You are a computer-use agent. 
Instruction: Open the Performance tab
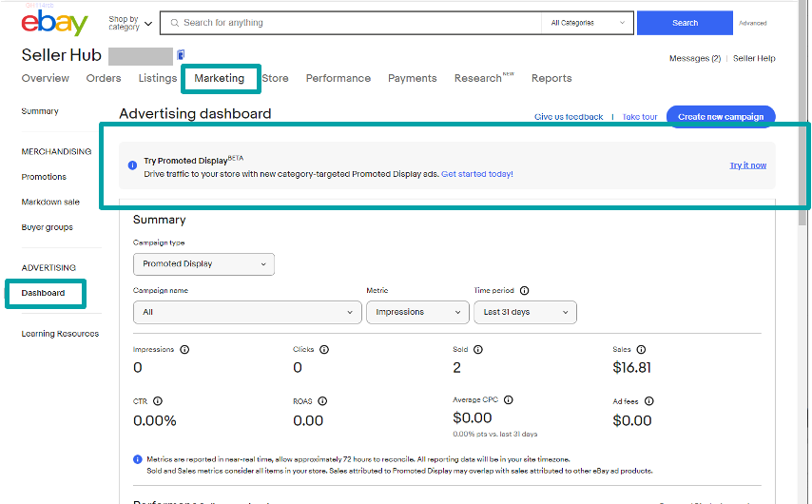pos(338,78)
